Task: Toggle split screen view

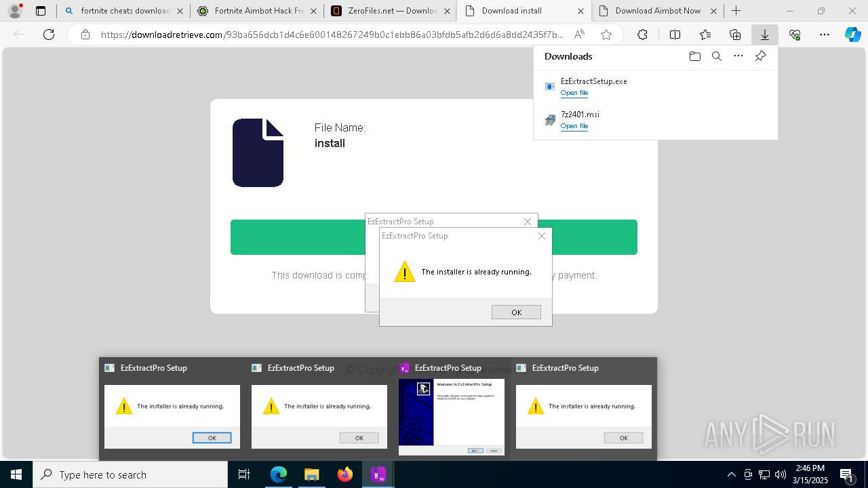Action: [x=675, y=35]
